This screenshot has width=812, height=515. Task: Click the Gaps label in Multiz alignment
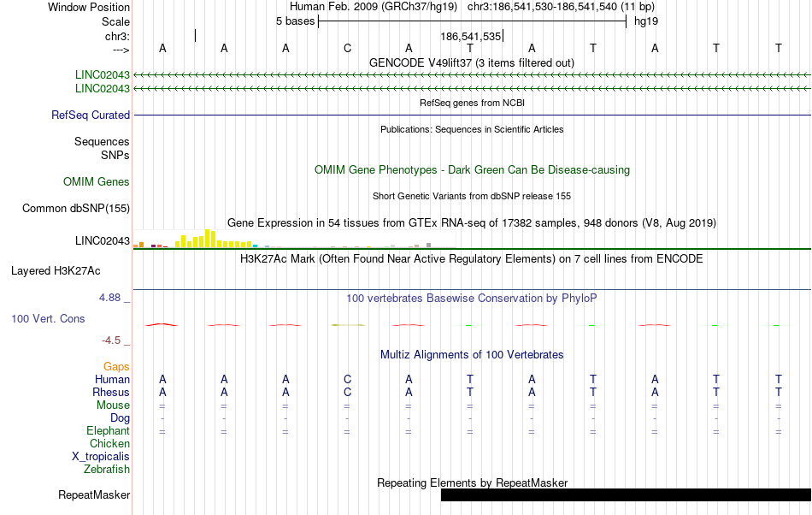pyautogui.click(x=116, y=366)
